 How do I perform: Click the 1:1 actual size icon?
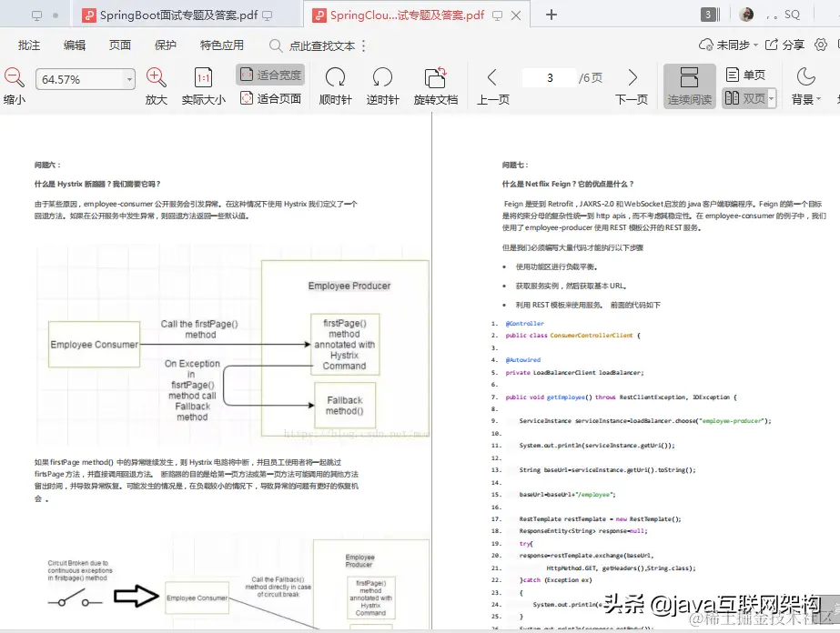pyautogui.click(x=205, y=78)
